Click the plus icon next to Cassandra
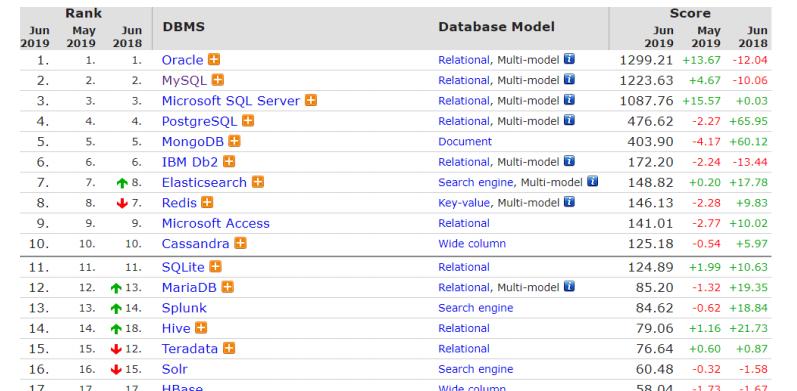The image size is (797, 391). [x=240, y=244]
